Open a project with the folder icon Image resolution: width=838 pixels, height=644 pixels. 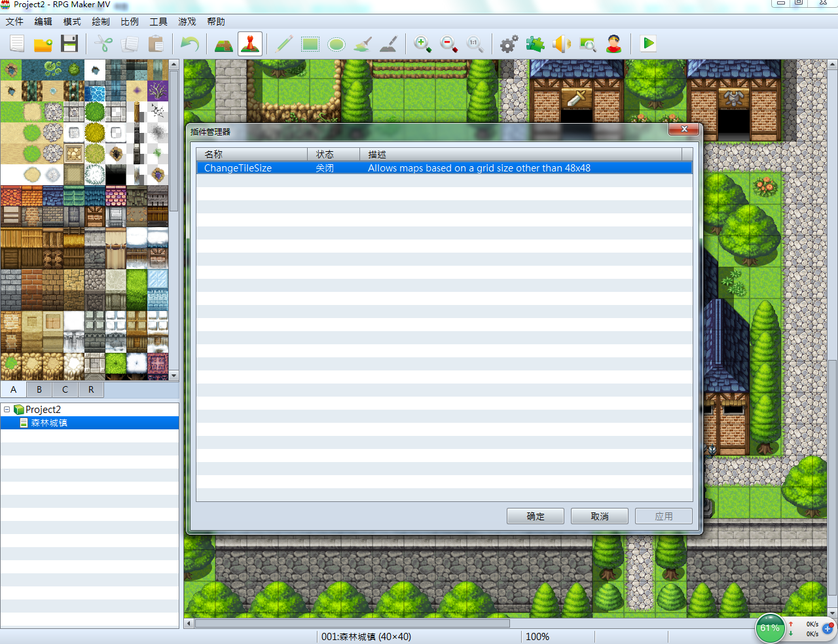click(x=43, y=44)
